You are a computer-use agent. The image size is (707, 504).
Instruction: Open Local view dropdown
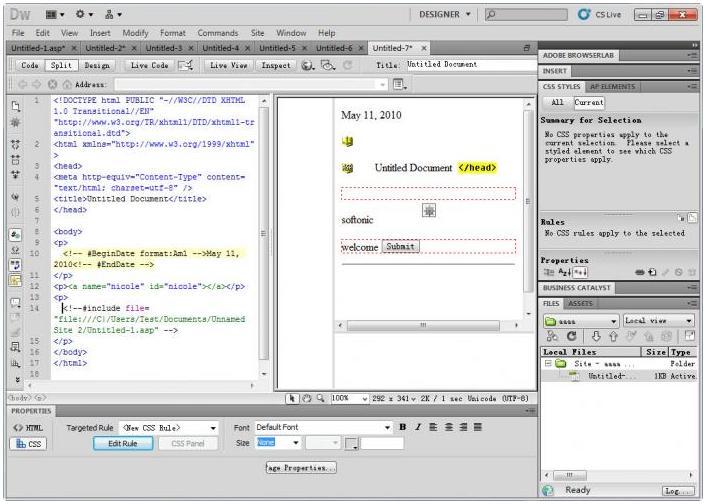click(658, 321)
